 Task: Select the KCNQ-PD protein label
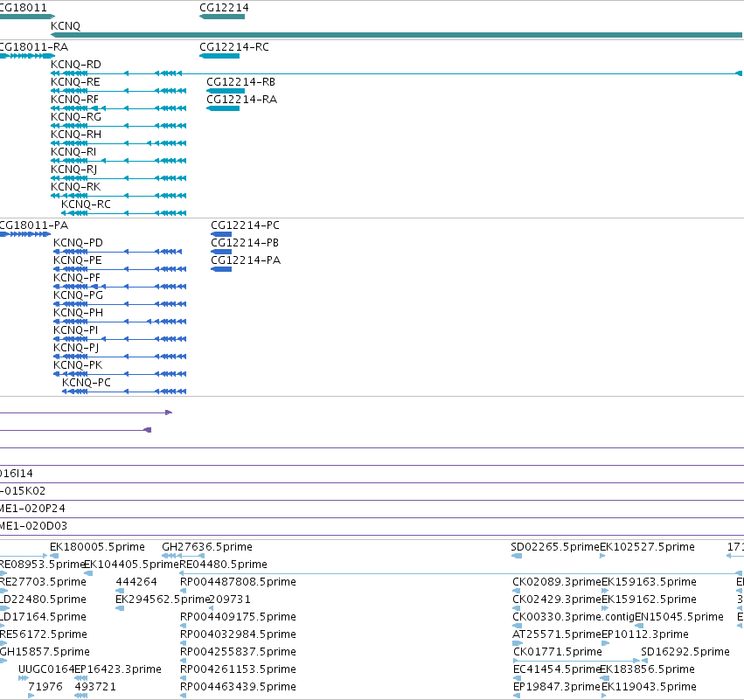[78, 243]
